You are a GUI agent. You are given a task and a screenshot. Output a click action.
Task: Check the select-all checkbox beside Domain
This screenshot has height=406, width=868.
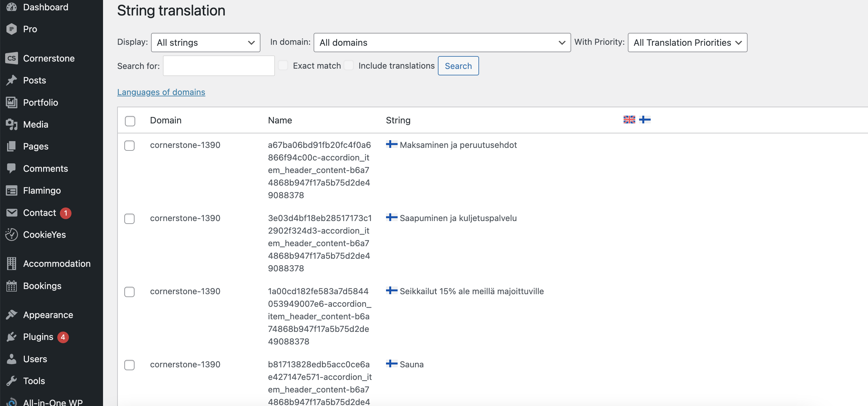(x=130, y=121)
